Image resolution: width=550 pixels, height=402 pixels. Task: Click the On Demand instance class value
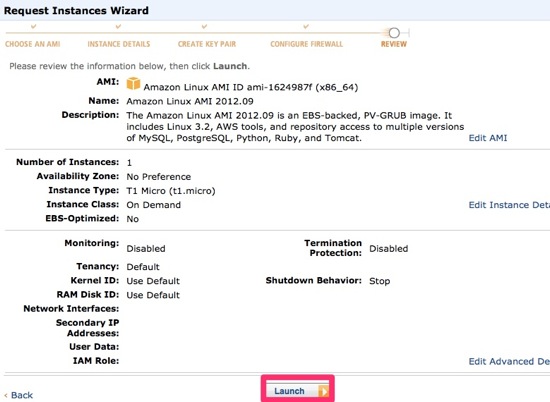tap(154, 205)
